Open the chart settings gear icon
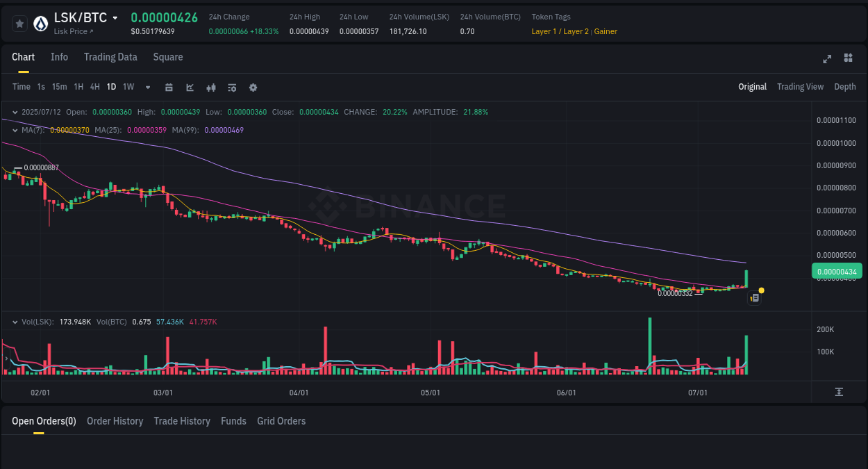The height and width of the screenshot is (469, 868). (253, 88)
